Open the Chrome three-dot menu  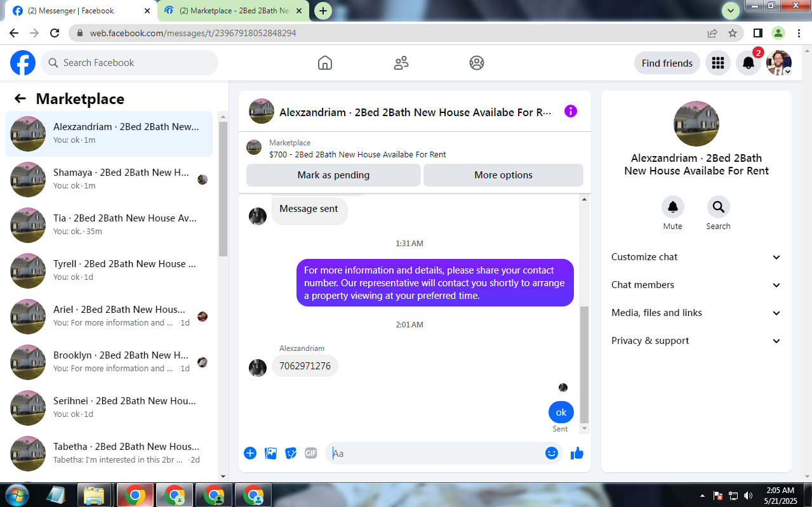tap(798, 33)
